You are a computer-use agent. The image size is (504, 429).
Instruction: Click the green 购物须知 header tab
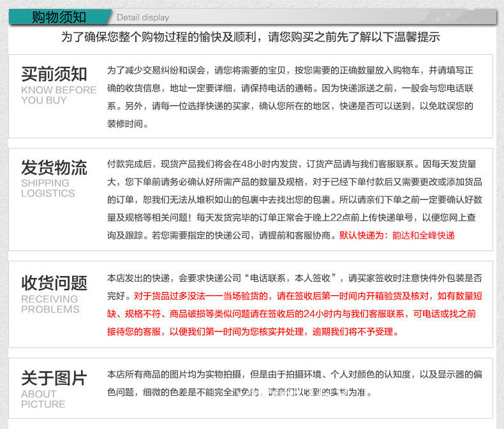(x=59, y=17)
